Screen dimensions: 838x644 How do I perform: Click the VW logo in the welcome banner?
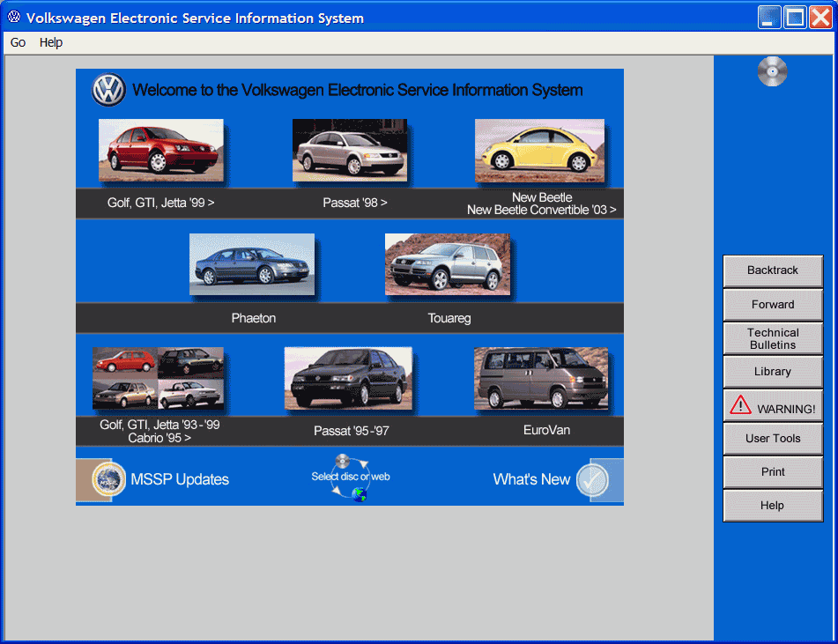tap(108, 89)
